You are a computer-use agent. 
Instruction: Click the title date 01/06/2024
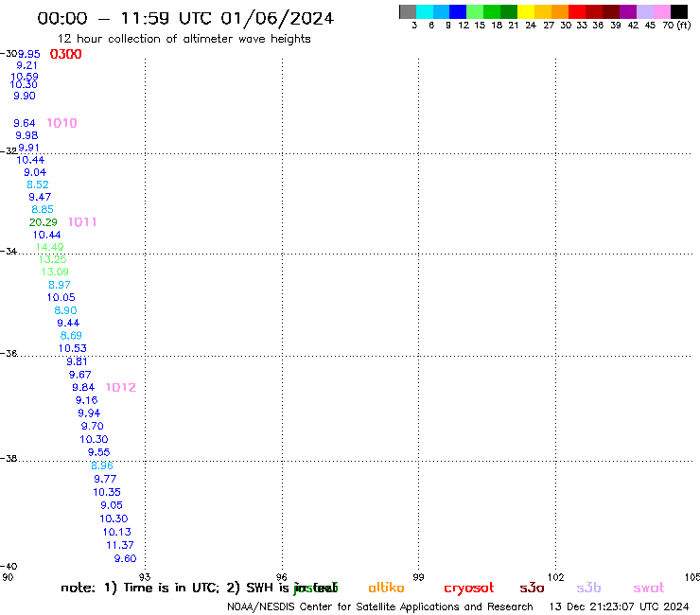coord(277,19)
